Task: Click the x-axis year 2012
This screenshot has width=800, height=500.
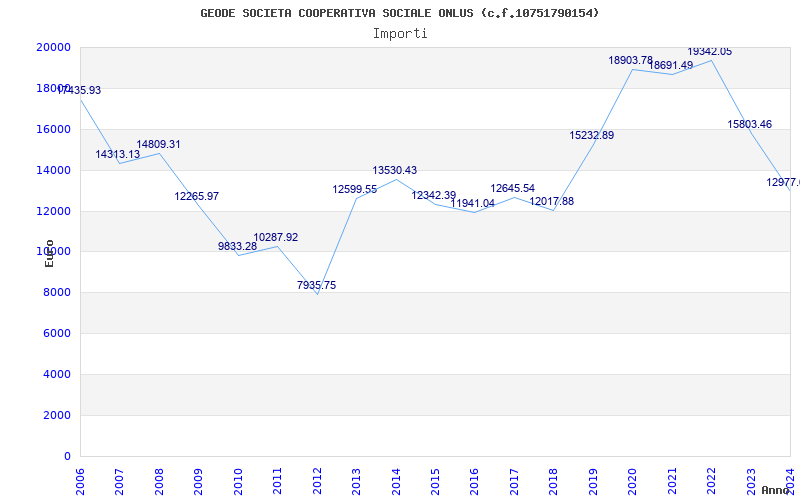Action: 316,481
